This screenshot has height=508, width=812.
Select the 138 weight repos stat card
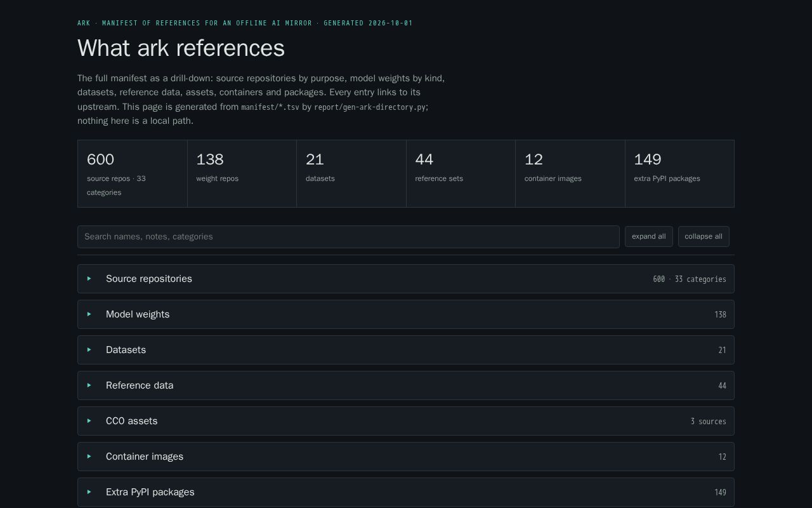[x=242, y=173]
